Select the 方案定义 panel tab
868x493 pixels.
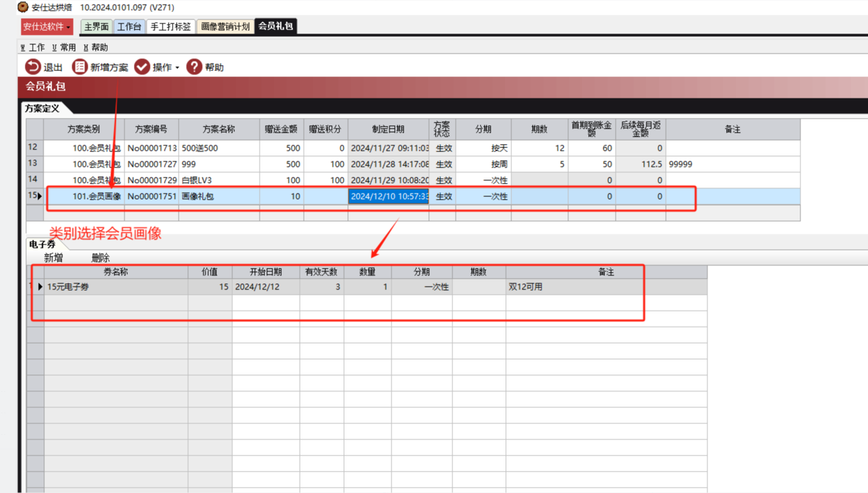pyautogui.click(x=43, y=108)
